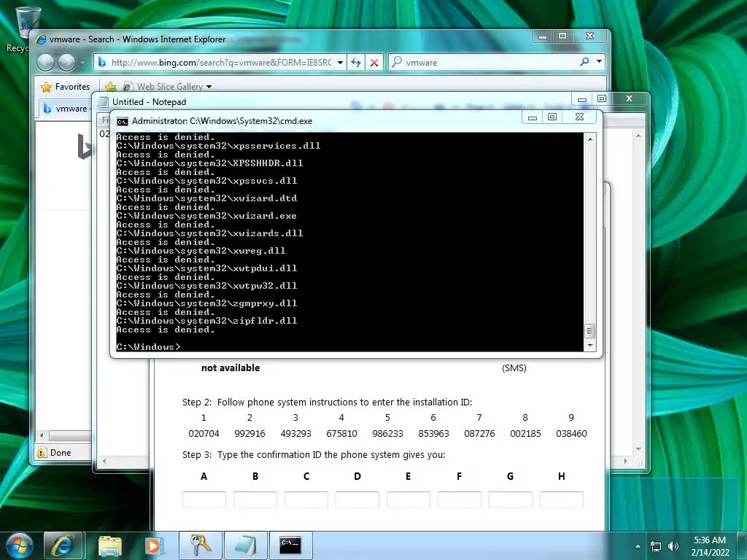
Task: Stop loading page in Internet Explorer
Action: click(374, 63)
